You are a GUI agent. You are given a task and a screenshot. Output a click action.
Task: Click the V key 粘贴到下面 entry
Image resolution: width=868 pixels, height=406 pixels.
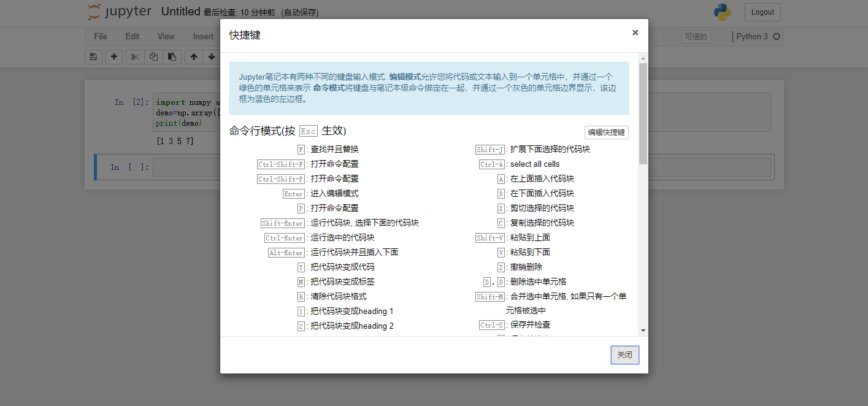click(524, 253)
